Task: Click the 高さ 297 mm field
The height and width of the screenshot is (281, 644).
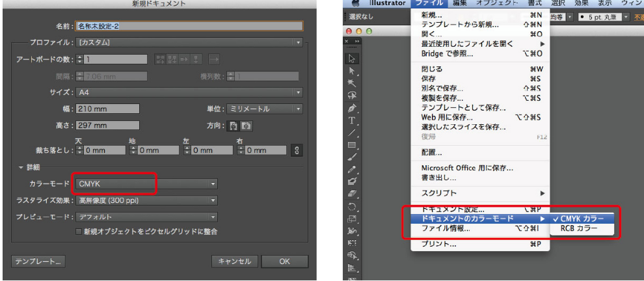Action: click(x=107, y=126)
